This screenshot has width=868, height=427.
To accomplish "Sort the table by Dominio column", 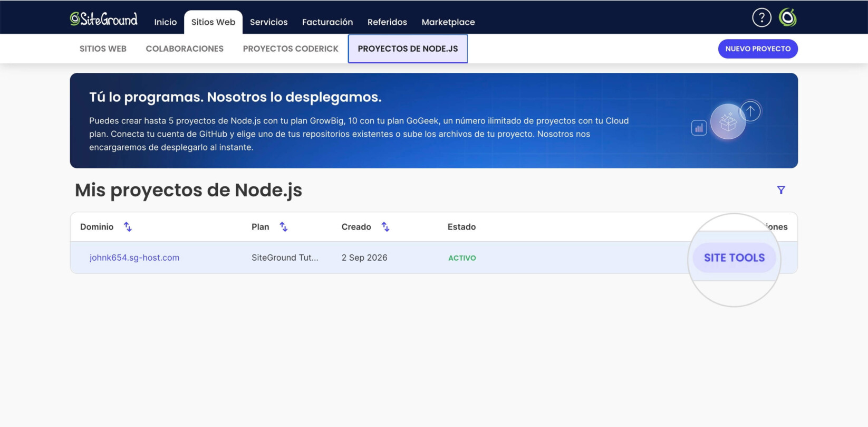I will pyautogui.click(x=128, y=227).
